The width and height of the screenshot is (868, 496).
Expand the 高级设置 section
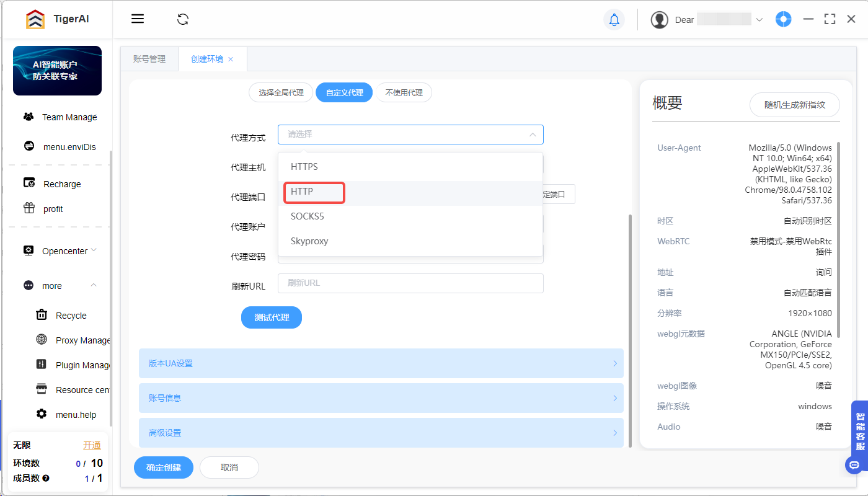[381, 433]
